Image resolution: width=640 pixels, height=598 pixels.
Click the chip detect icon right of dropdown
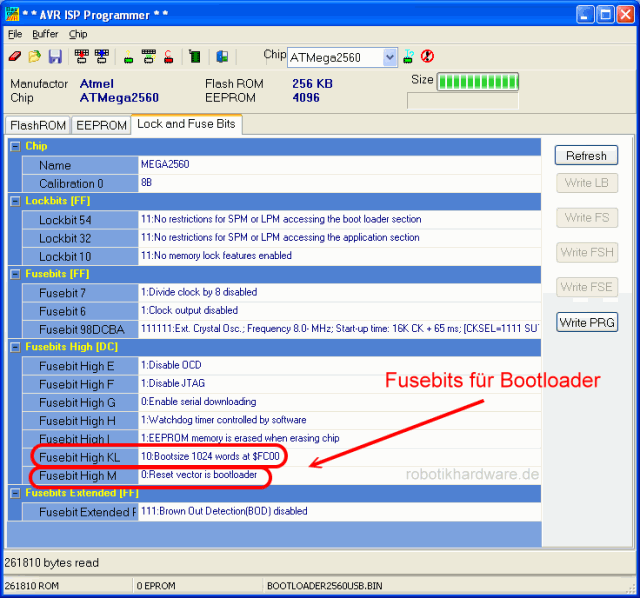410,57
